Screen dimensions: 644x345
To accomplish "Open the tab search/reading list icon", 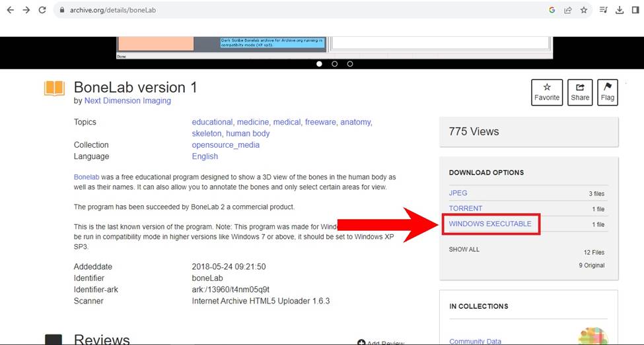I will 603,11.
